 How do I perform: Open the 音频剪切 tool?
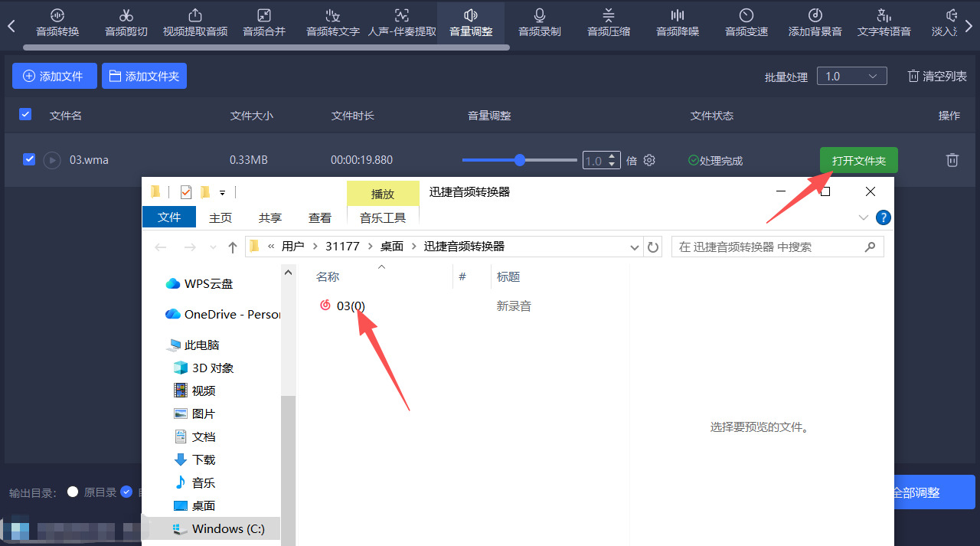pos(126,21)
